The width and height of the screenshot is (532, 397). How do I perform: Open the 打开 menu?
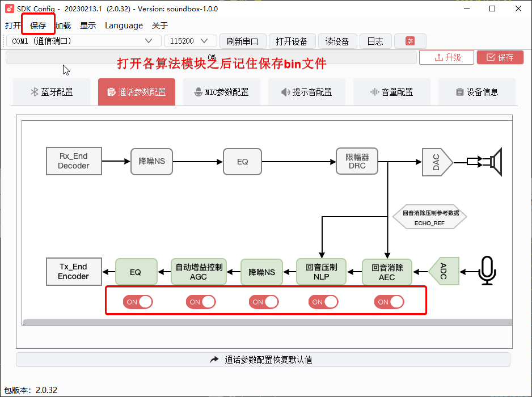pyautogui.click(x=13, y=26)
